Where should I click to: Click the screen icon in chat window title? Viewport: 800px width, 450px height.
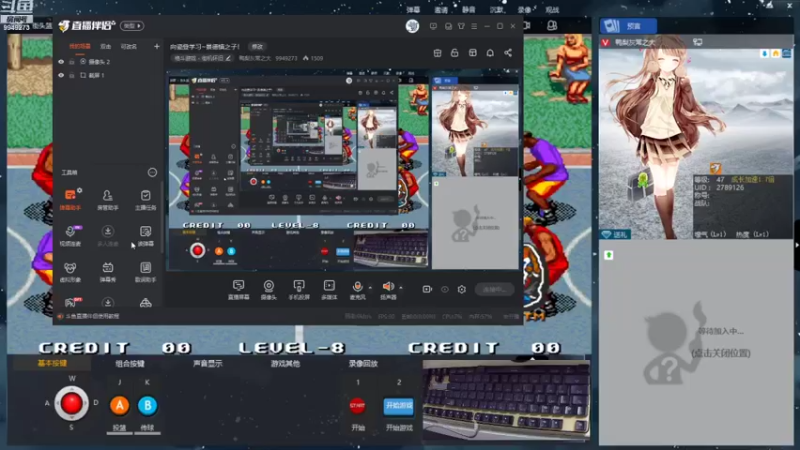697,42
